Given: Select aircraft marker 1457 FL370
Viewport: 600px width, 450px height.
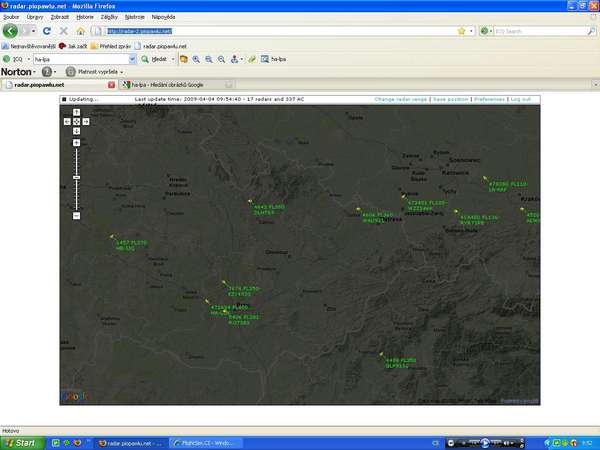Looking at the screenshot, I should [112, 237].
